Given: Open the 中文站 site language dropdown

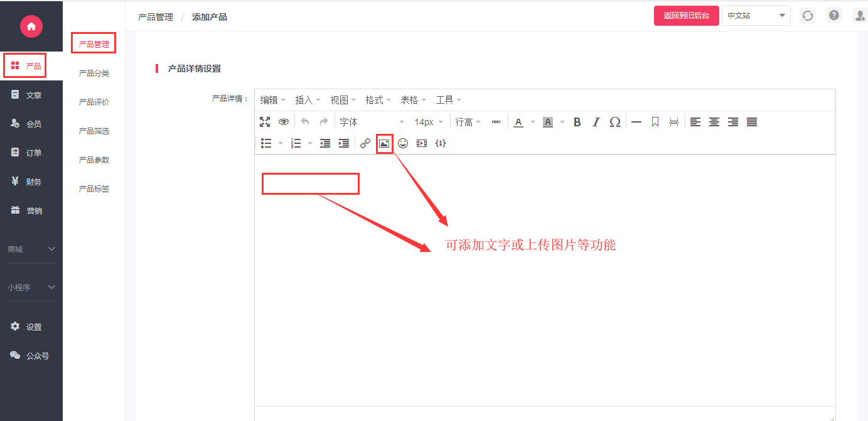Looking at the screenshot, I should [756, 16].
